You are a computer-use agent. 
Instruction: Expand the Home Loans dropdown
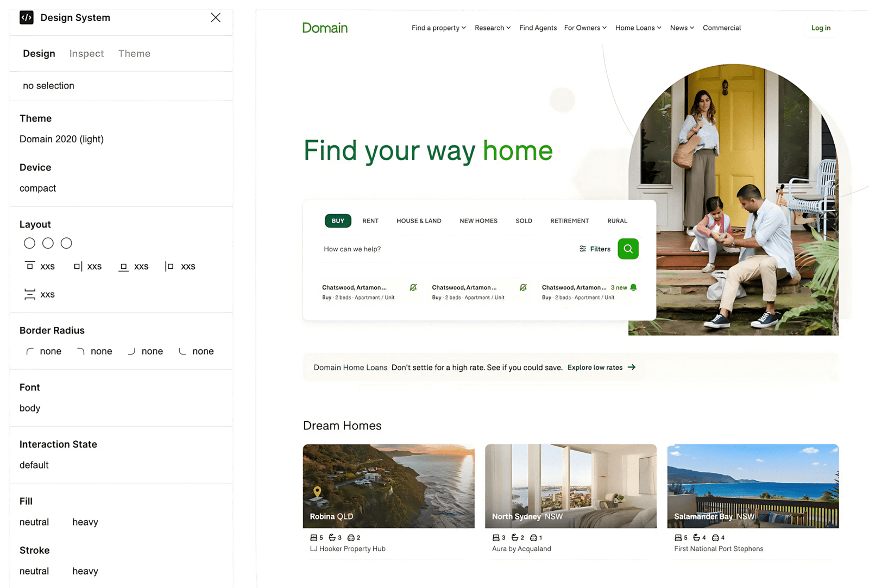[638, 28]
